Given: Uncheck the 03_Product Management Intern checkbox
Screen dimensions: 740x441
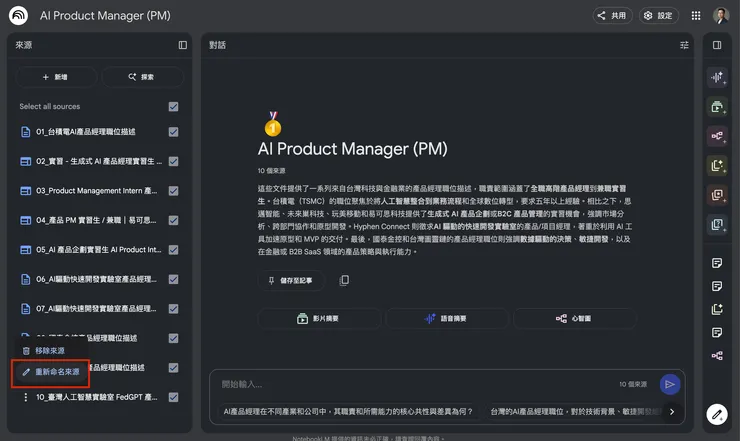Looking at the screenshot, I should click(x=174, y=191).
